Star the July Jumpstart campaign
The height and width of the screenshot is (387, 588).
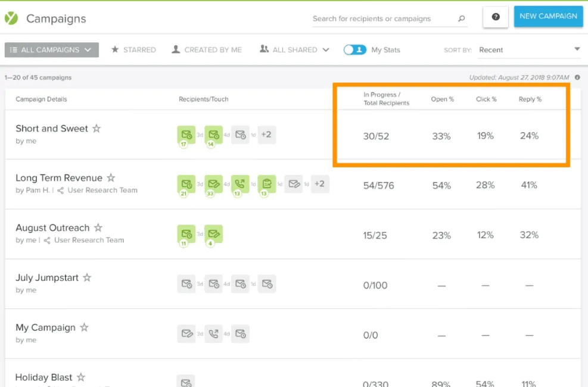click(x=87, y=277)
